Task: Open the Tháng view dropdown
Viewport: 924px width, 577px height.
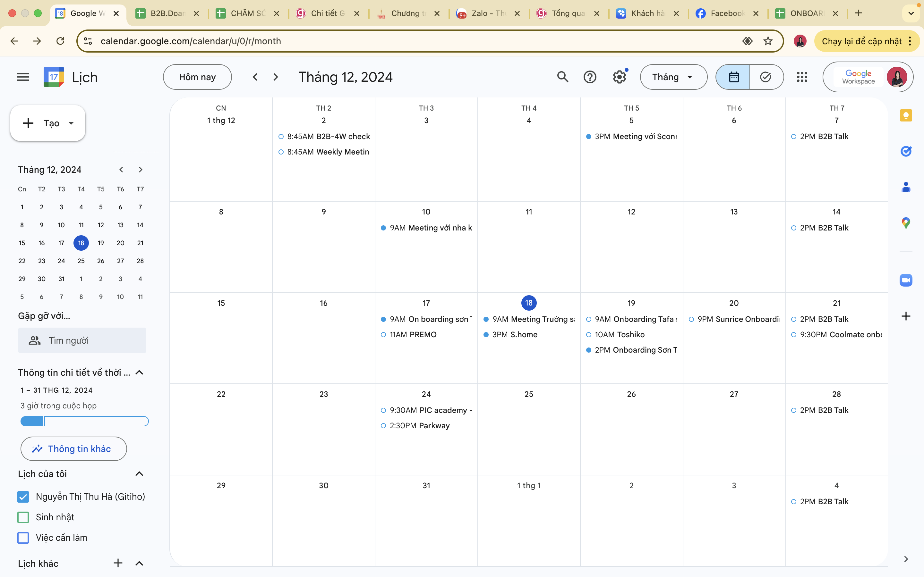Action: (x=673, y=77)
